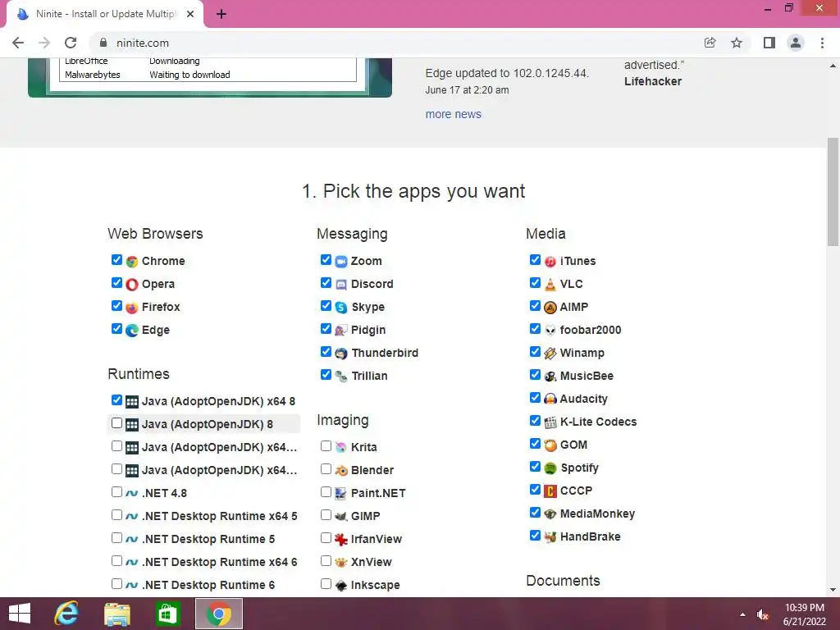
Task: Click the ninite.com address bar
Action: (x=396, y=43)
